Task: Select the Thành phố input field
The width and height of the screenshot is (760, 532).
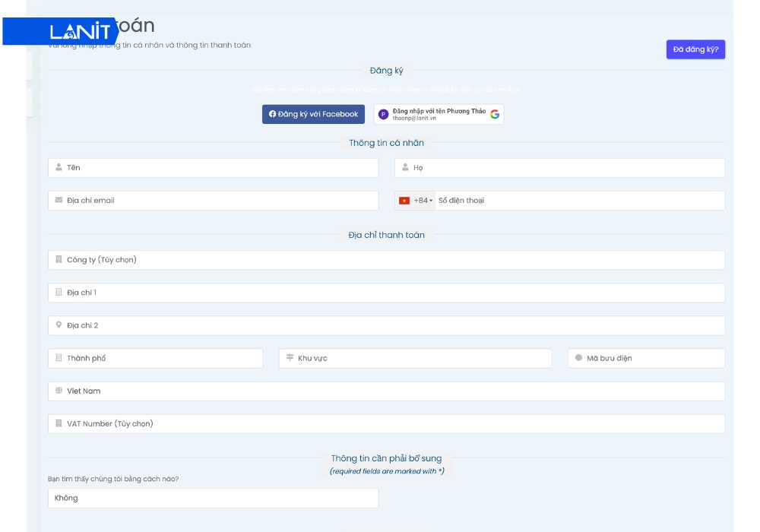Action: [x=161, y=358]
